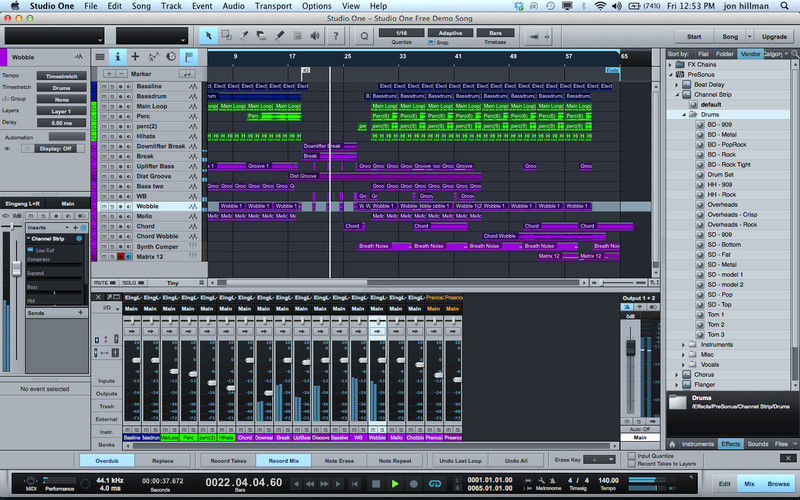Toggle the Inspector i button
Image resolution: width=800 pixels, height=500 pixels.
tap(117, 57)
